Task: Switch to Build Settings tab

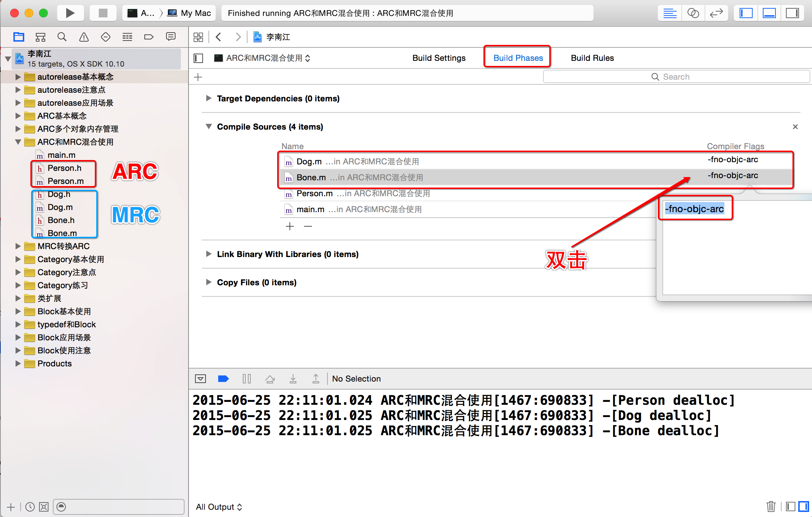Action: (x=439, y=58)
